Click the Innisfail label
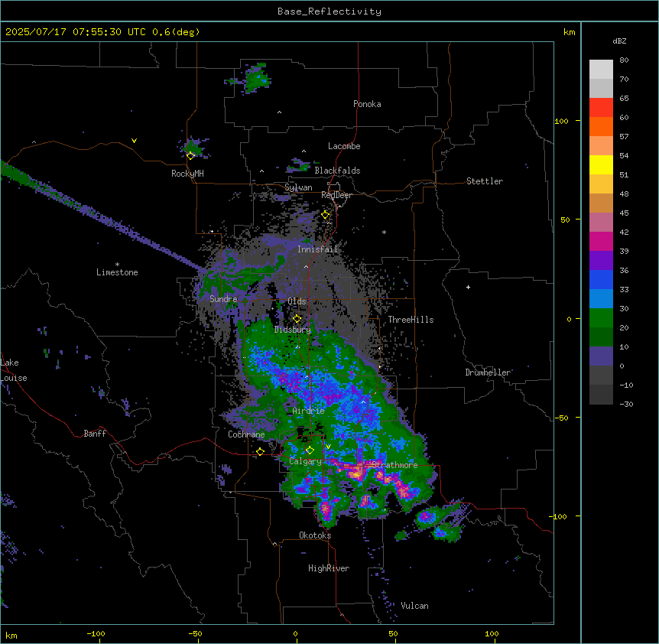Screen dimensions: 659x644 click(x=317, y=249)
